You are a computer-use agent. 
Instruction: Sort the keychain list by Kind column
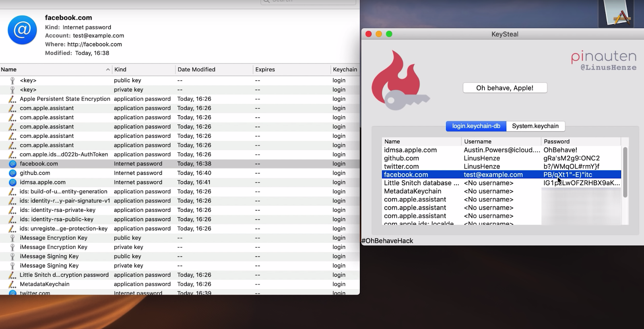point(143,70)
